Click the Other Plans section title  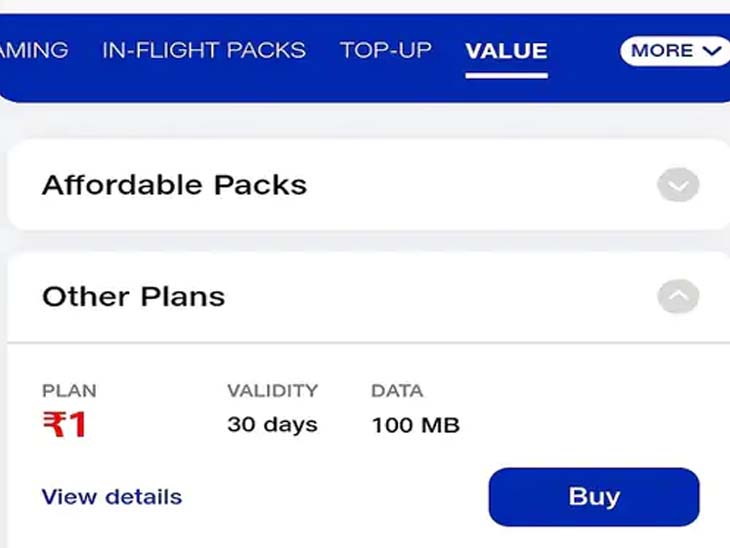click(x=133, y=296)
